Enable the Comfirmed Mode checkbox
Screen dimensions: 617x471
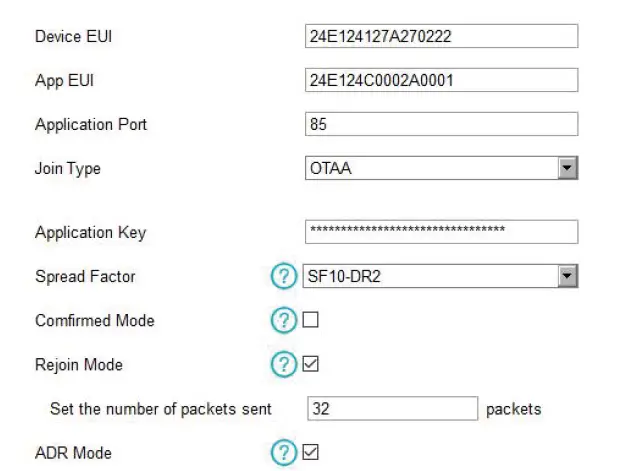point(310,321)
